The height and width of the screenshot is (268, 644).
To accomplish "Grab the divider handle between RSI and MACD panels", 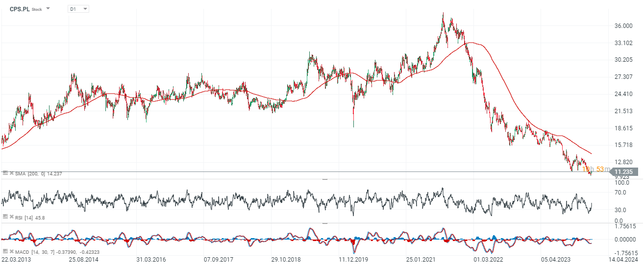I will pyautogui.click(x=324, y=223).
